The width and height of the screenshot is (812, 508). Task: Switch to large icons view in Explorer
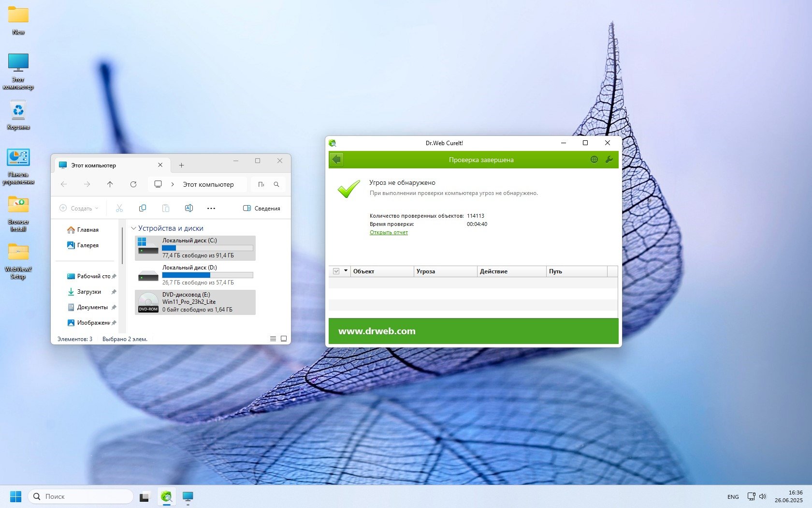(284, 339)
